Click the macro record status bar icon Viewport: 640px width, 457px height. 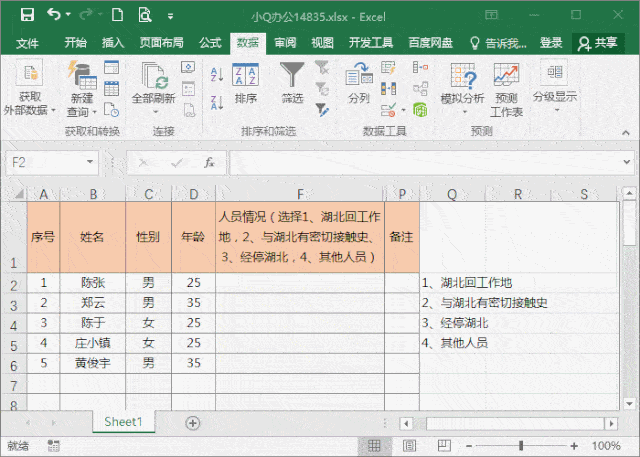pos(53,446)
